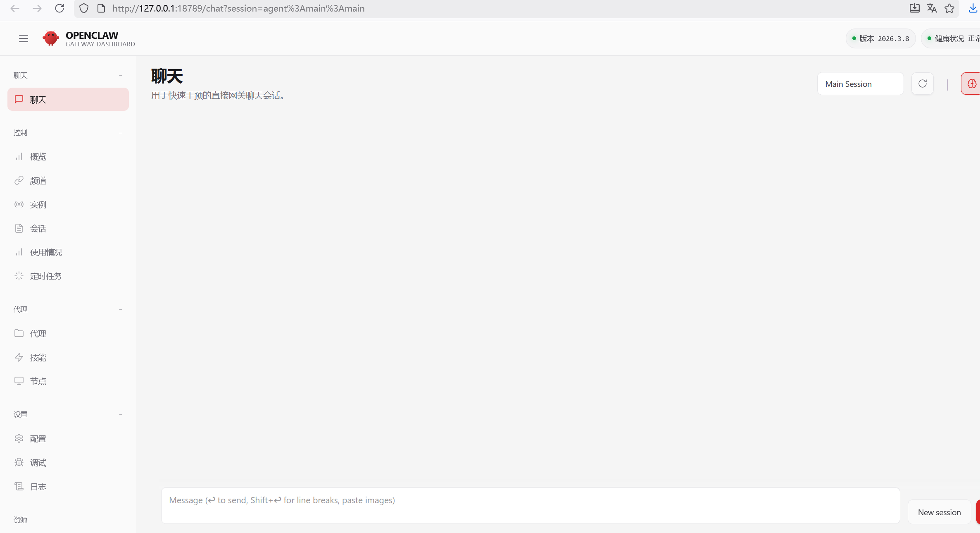Click browser translate page icon
980x533 pixels.
coord(932,8)
